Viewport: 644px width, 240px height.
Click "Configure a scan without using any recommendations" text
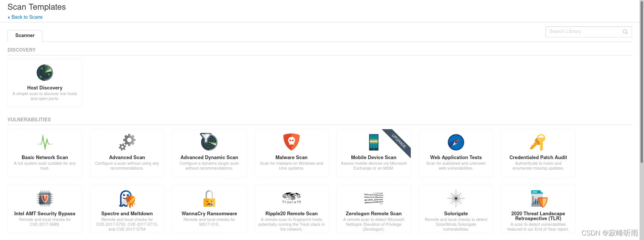click(127, 166)
